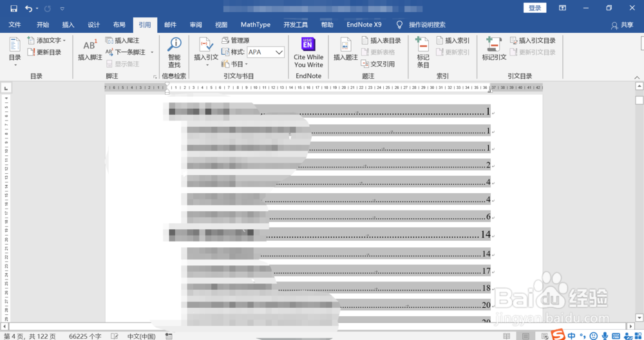Open the Sogou soft keyboard icon
This screenshot has height=340, width=644.
point(616,336)
